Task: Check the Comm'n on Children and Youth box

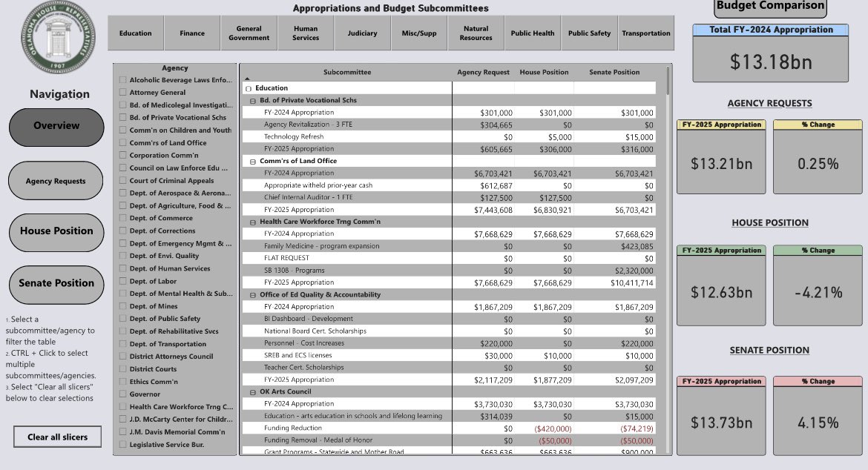Action: [x=122, y=130]
